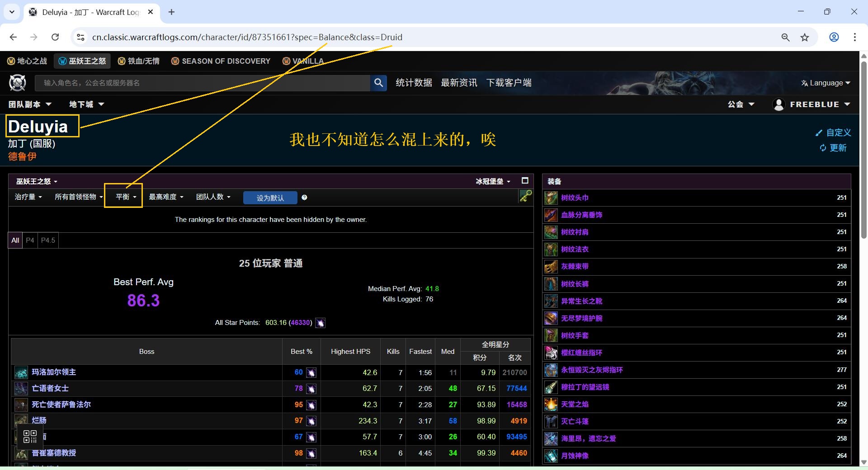The height and width of the screenshot is (470, 868).
Task: Open the help question mark icon
Action: coord(304,197)
